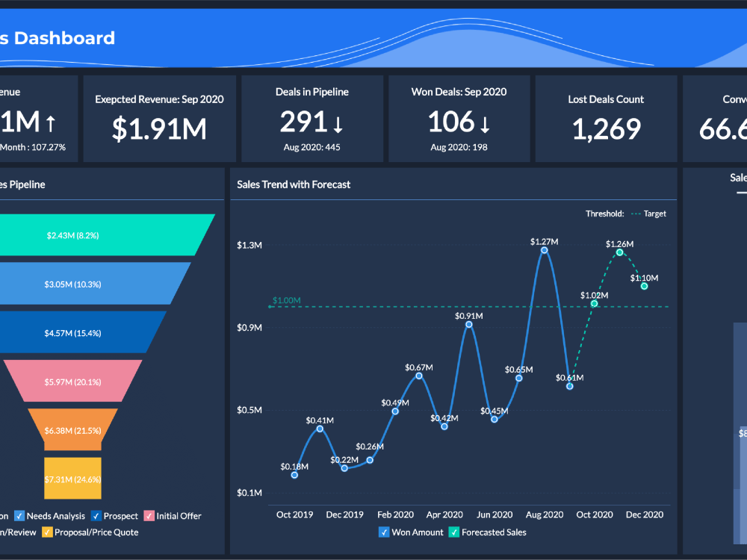The height and width of the screenshot is (560, 747).
Task: Click the Aug 2020: 445 comparison text
Action: pos(312,147)
